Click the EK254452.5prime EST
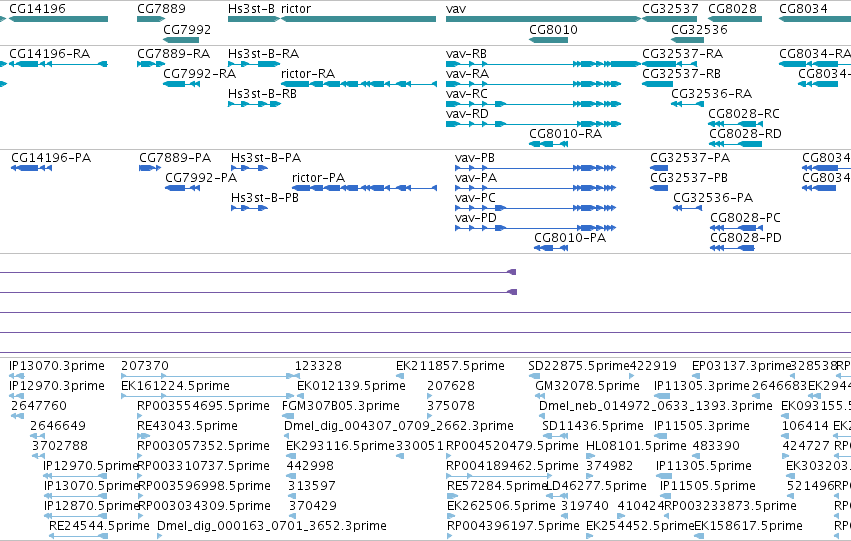 point(589,536)
